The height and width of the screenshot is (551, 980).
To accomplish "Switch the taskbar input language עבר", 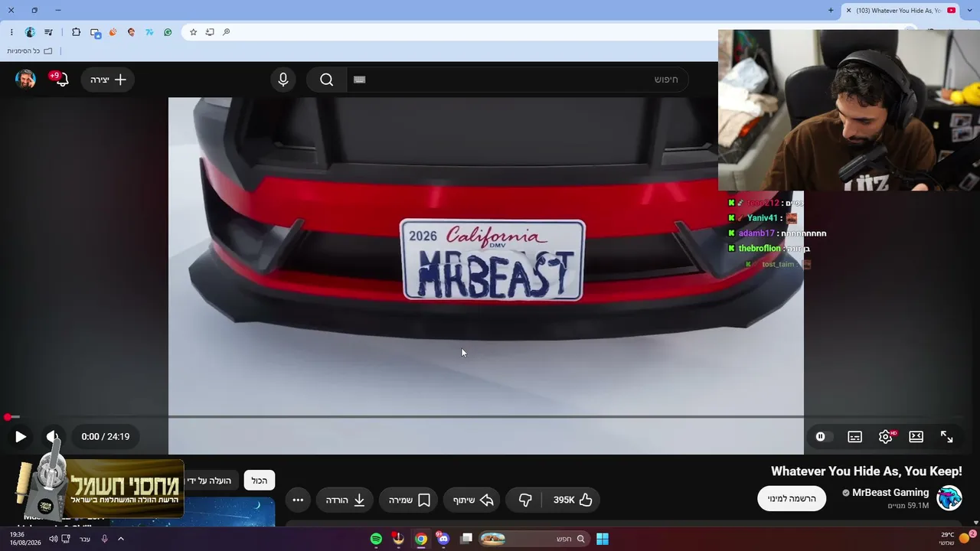I will (85, 539).
